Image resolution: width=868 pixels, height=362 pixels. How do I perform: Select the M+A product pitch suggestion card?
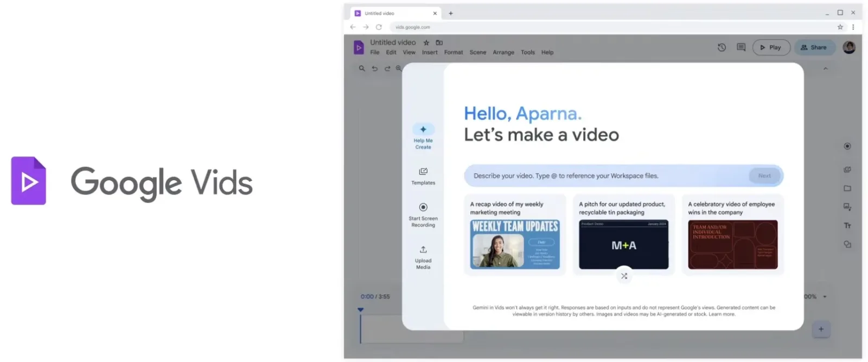coord(624,235)
